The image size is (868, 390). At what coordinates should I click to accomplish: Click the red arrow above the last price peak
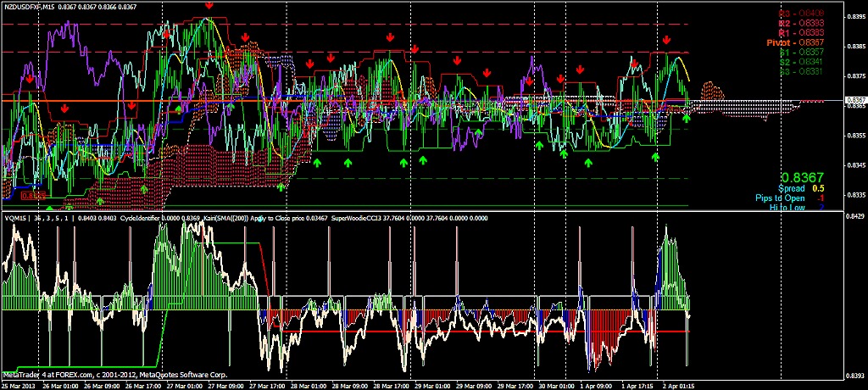tap(668, 40)
